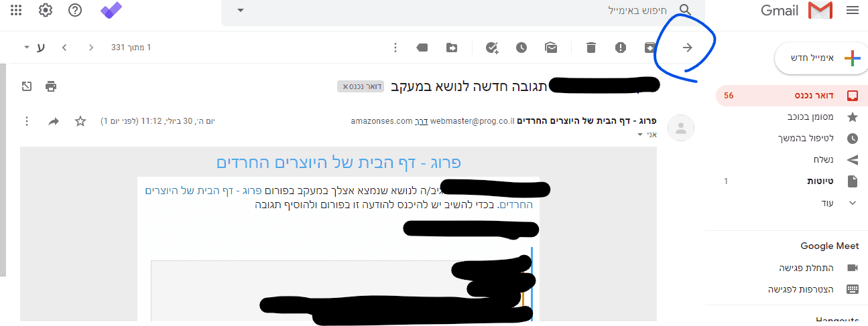Viewport: 868px width, 326px height.
Task: Open the Labels tag icon
Action: tap(422, 48)
